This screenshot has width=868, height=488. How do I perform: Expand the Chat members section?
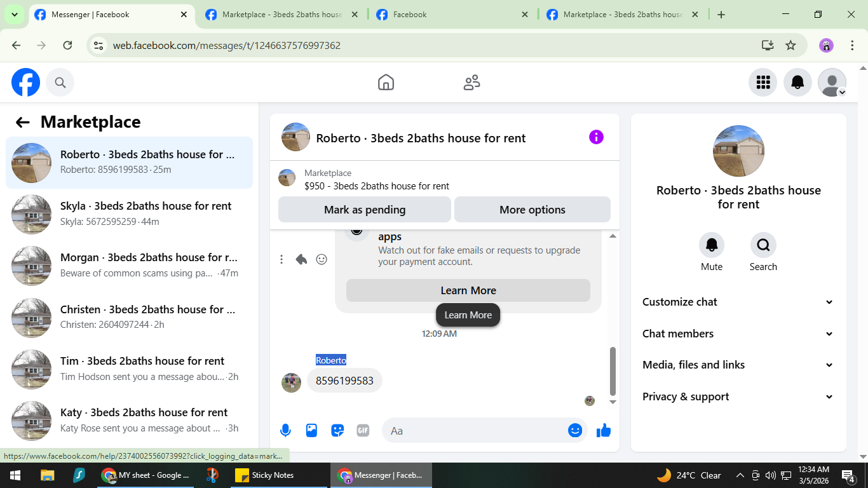pyautogui.click(x=738, y=334)
